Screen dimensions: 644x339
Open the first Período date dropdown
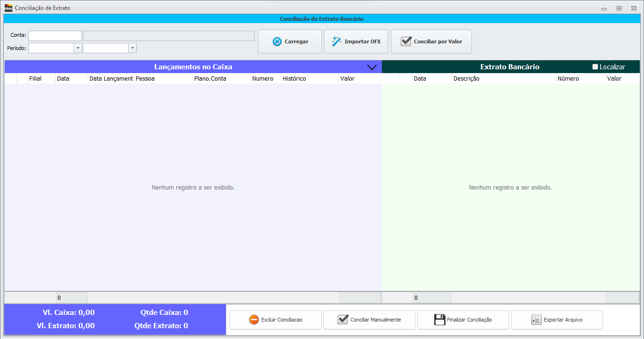pyautogui.click(x=78, y=48)
